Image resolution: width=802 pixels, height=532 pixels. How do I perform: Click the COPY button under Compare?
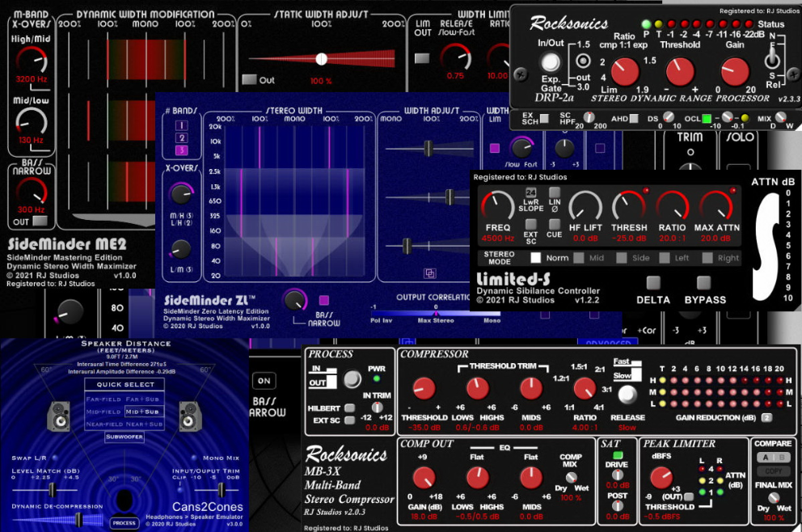773,471
